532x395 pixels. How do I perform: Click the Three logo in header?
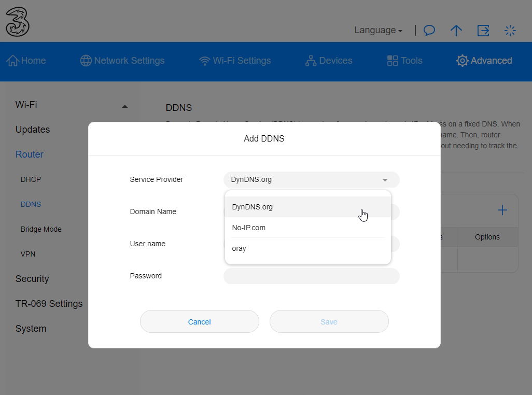18,22
